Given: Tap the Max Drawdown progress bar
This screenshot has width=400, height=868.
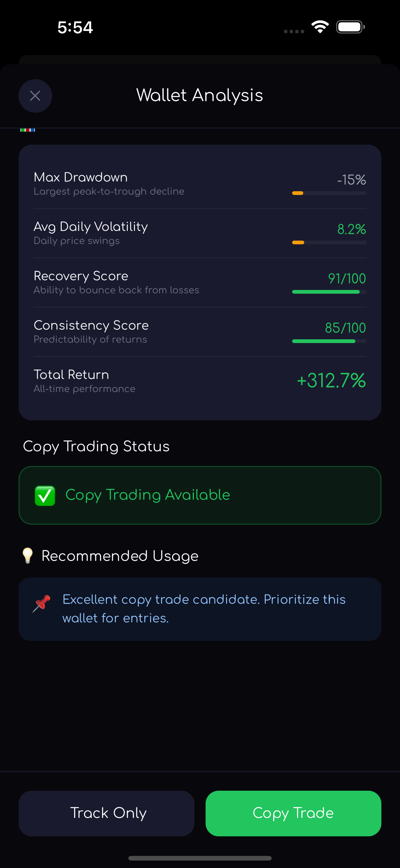Looking at the screenshot, I should pyautogui.click(x=329, y=193).
